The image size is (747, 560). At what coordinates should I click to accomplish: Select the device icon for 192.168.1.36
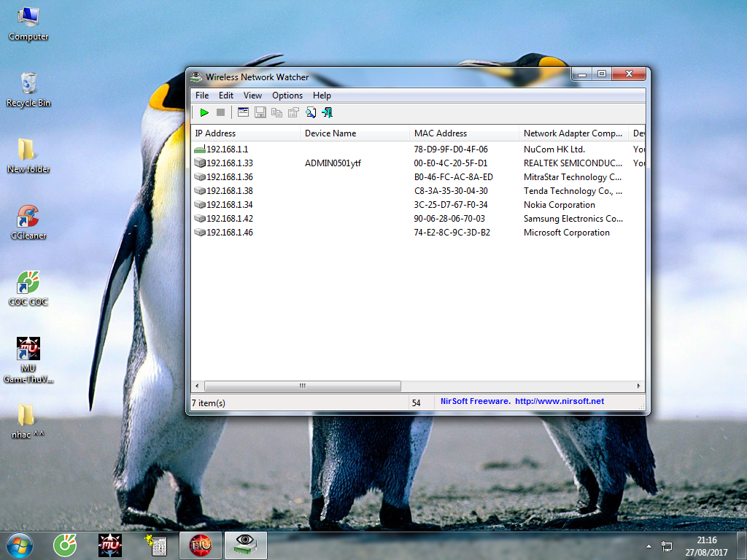(x=200, y=177)
